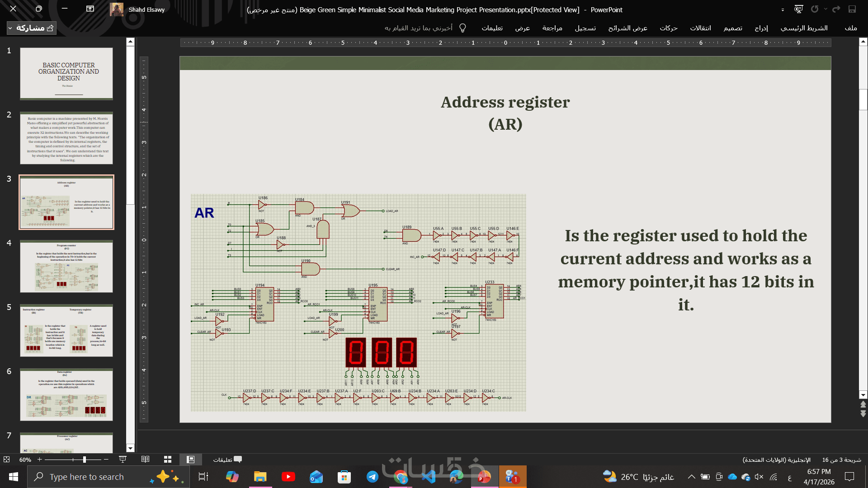Open the Undo history dropdown arrow
868x488 pixels.
click(826, 9)
